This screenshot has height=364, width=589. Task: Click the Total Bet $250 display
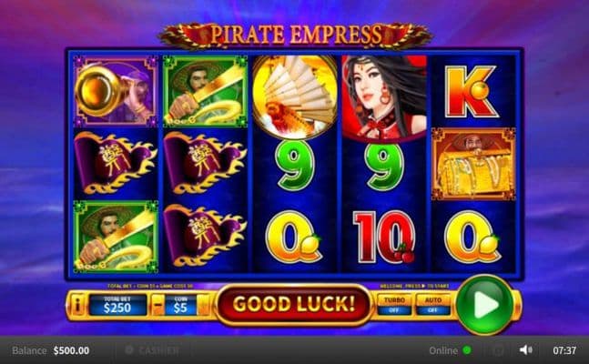pos(117,306)
